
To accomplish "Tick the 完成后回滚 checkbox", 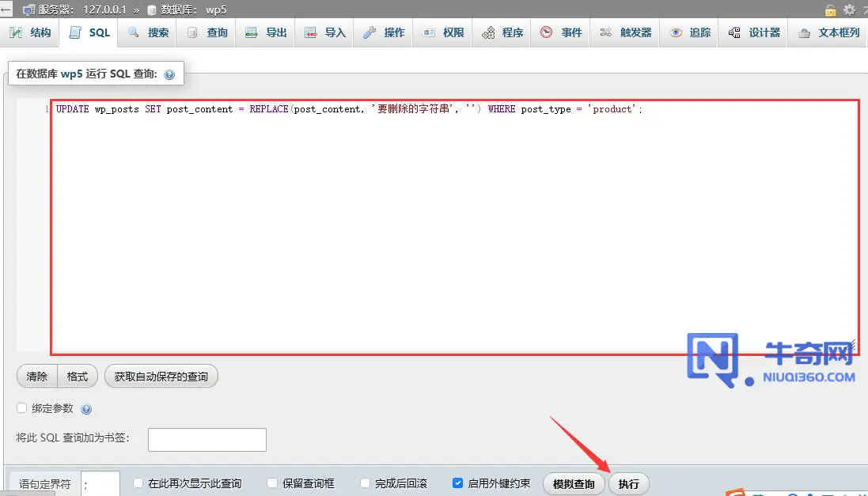I will (366, 483).
